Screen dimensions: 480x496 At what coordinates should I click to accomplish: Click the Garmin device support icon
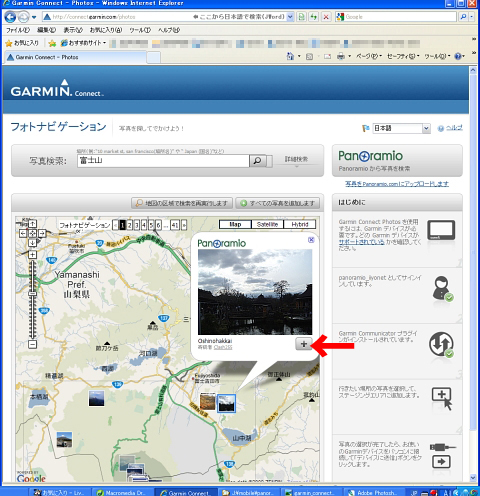click(441, 230)
